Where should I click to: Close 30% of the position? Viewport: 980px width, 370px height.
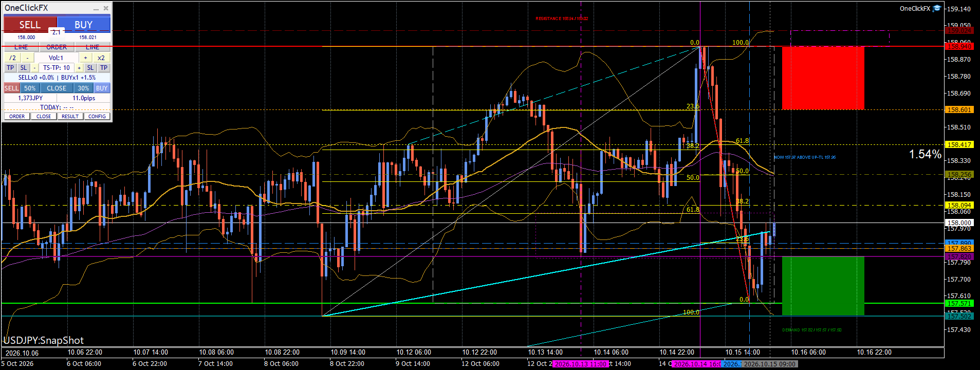83,88
